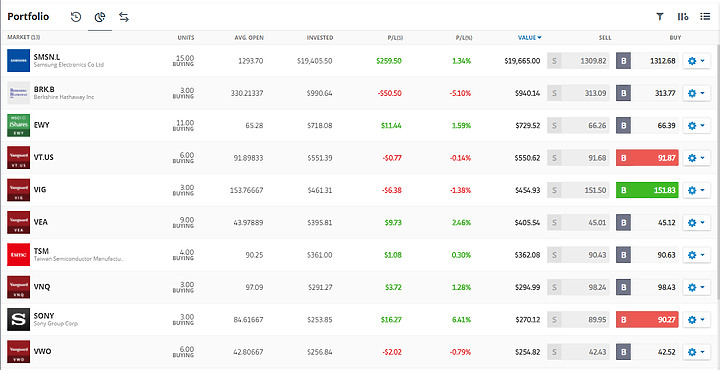Image resolution: width=720 pixels, height=370 pixels.
Task: Open the filter funnel icon
Action: point(660,17)
